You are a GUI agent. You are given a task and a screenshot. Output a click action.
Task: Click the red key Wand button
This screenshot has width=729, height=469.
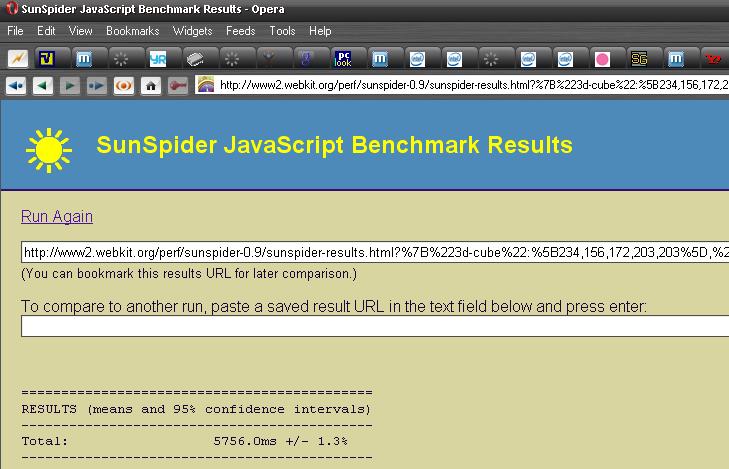pyautogui.click(x=178, y=86)
